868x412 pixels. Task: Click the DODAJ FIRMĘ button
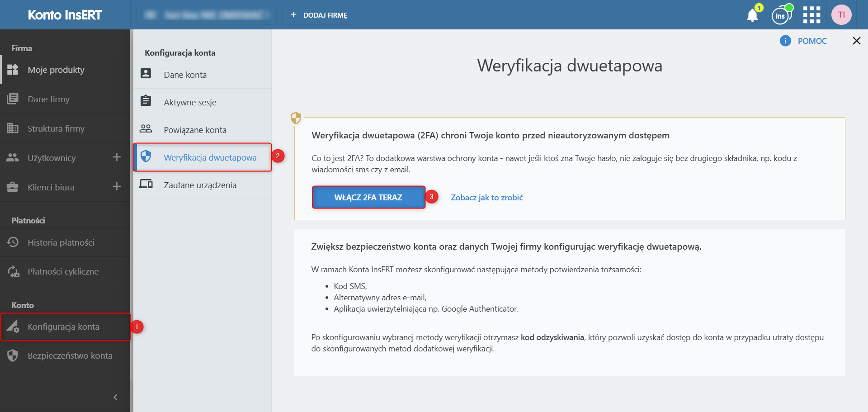click(318, 15)
